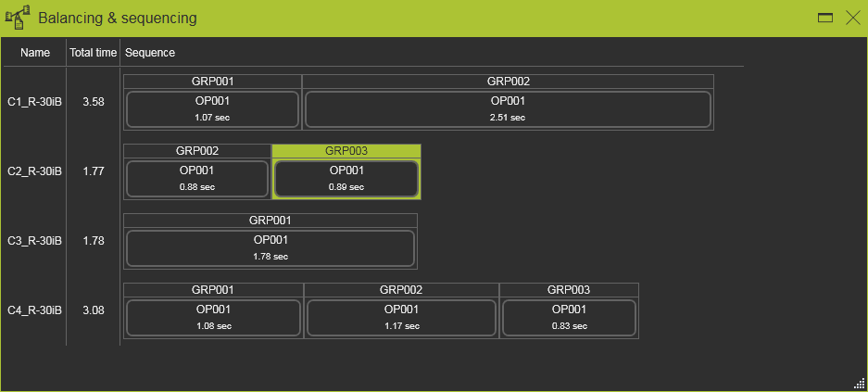Select highlighted OP001 block lasting 0.89 sec
Image resolution: width=868 pixels, height=392 pixels.
[x=346, y=179]
